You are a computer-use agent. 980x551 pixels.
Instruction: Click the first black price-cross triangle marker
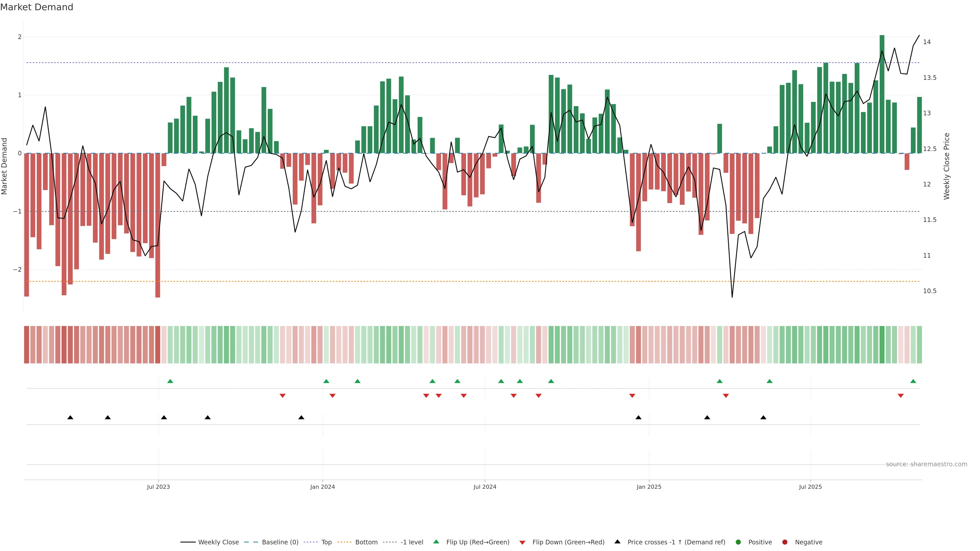click(70, 418)
